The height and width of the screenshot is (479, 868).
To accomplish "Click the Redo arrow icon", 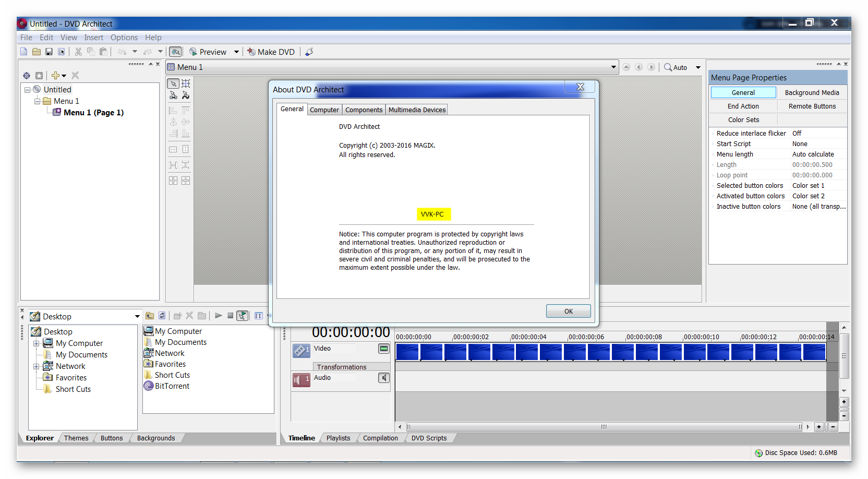I will click(x=148, y=52).
